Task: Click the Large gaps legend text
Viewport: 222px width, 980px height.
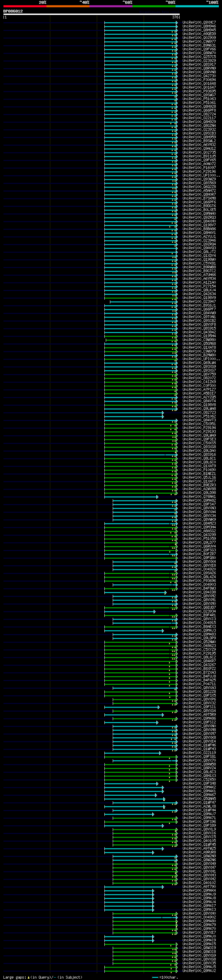Action: pyautogui.click(x=15, y=977)
